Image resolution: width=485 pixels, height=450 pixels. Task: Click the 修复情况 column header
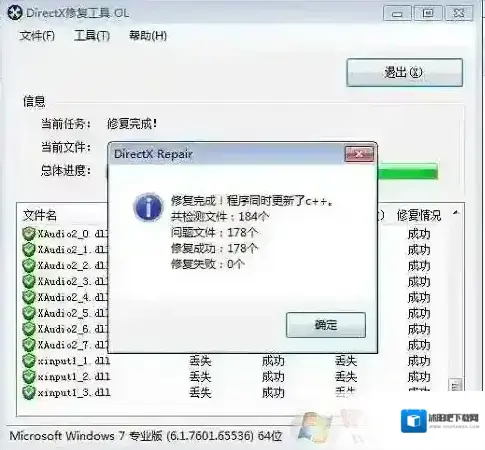coord(419,215)
